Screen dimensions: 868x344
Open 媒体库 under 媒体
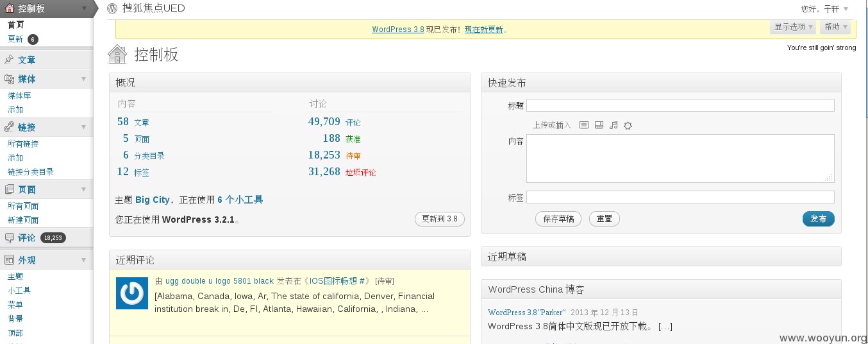click(x=19, y=96)
